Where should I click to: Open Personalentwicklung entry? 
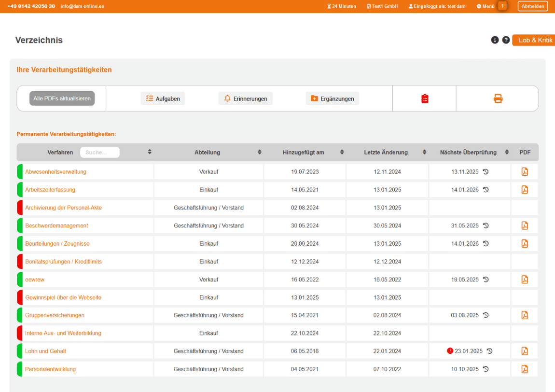[x=51, y=369]
